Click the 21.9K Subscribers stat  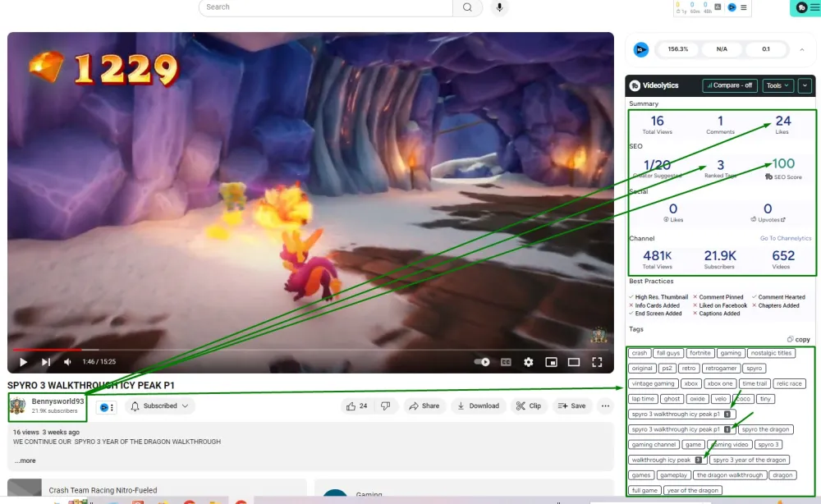pyautogui.click(x=719, y=259)
